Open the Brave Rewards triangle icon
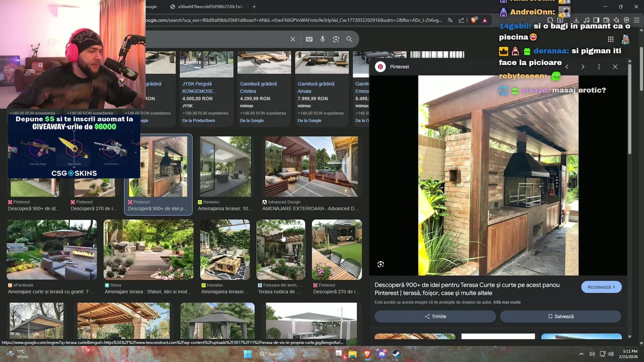Screen dimensions: 644x362 [x=485, y=20]
